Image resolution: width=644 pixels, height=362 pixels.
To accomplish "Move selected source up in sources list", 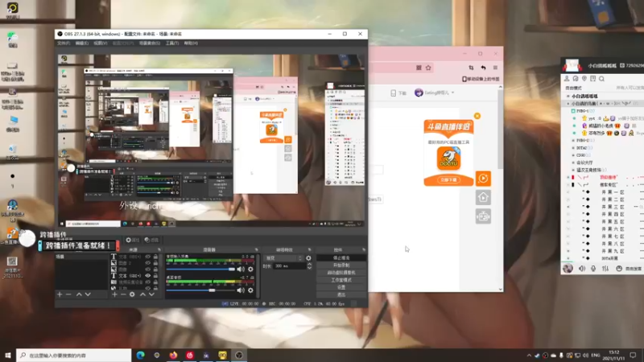I will (x=142, y=294).
